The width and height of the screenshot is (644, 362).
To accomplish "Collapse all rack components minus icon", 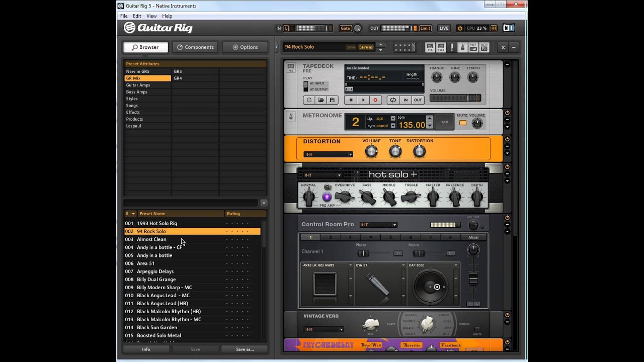I will [514, 47].
